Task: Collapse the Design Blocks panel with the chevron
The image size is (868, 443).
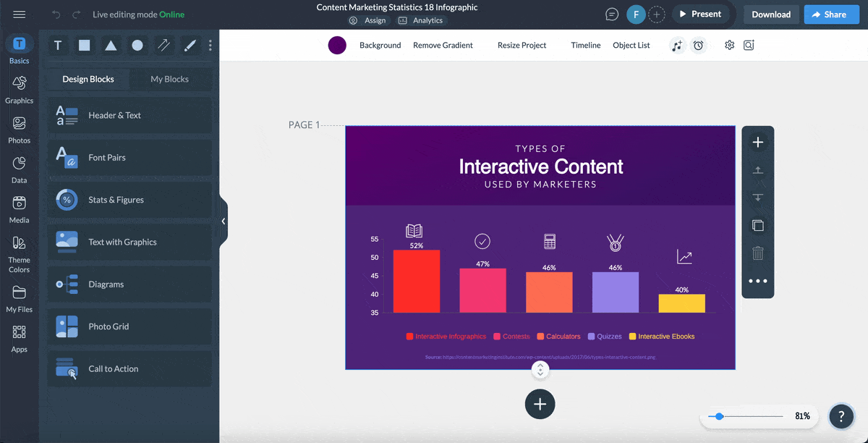Action: [223, 221]
